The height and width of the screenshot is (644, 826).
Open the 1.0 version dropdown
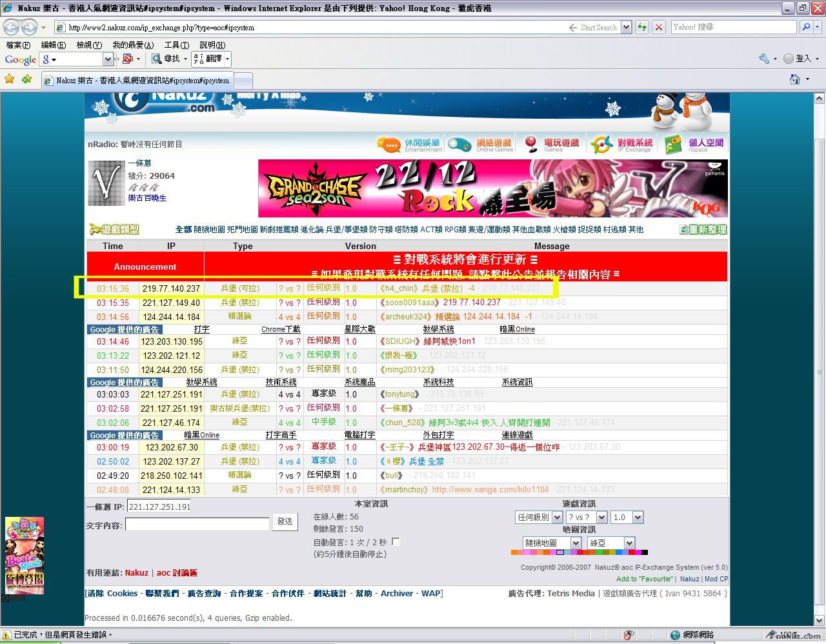pos(627,518)
